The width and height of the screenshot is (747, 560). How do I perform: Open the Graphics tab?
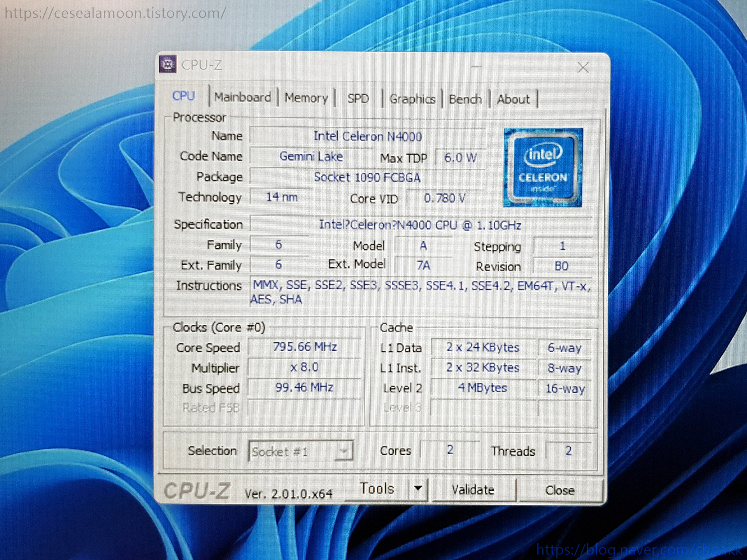412,99
